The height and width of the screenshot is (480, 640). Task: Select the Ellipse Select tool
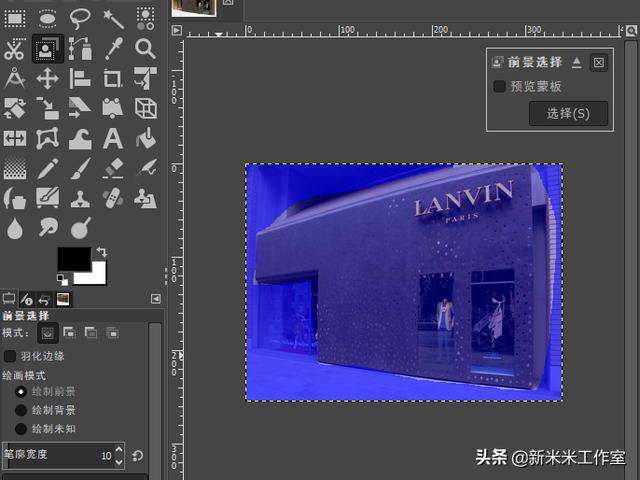click(x=47, y=19)
